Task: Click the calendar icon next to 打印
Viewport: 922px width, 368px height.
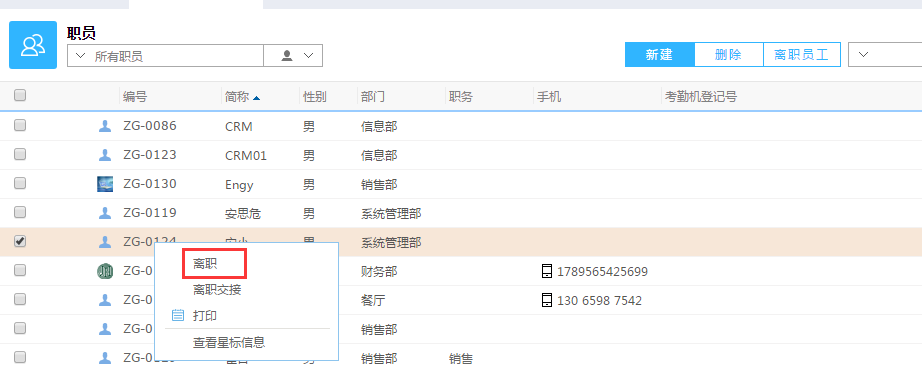Action: click(x=178, y=316)
